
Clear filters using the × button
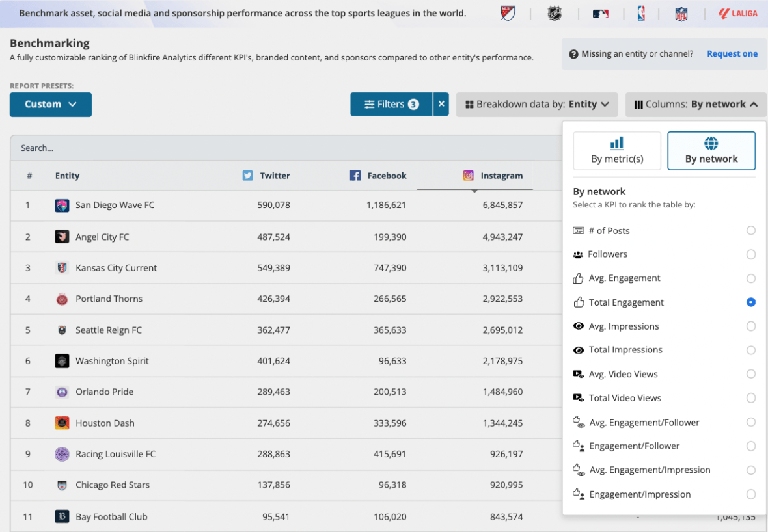pos(441,104)
